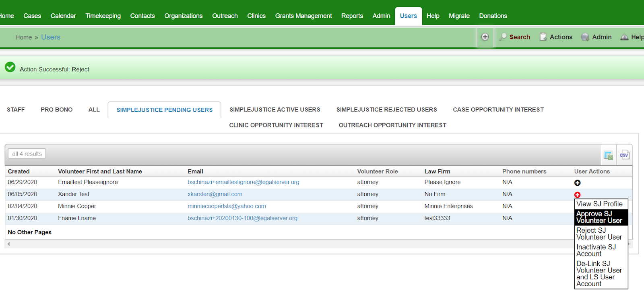Click Volunteer Role column header
644x295 pixels.
pyautogui.click(x=378, y=171)
